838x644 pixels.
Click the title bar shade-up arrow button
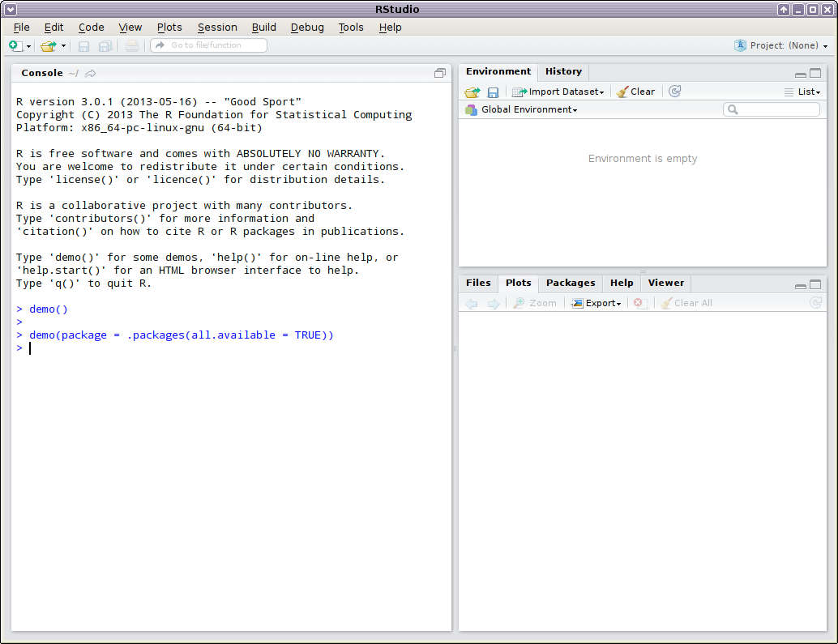point(783,9)
